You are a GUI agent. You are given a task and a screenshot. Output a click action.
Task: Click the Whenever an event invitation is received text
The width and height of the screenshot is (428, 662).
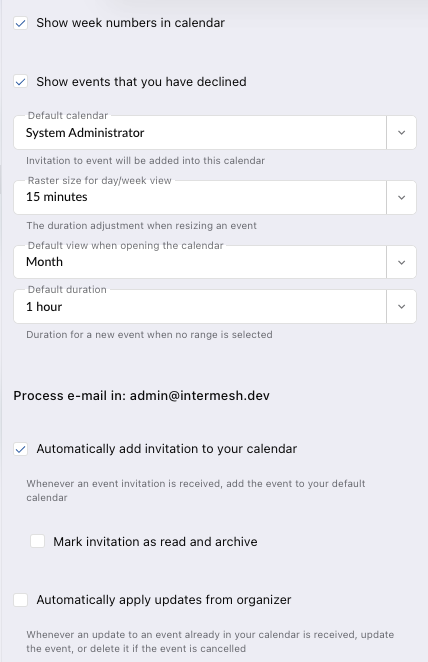196,491
